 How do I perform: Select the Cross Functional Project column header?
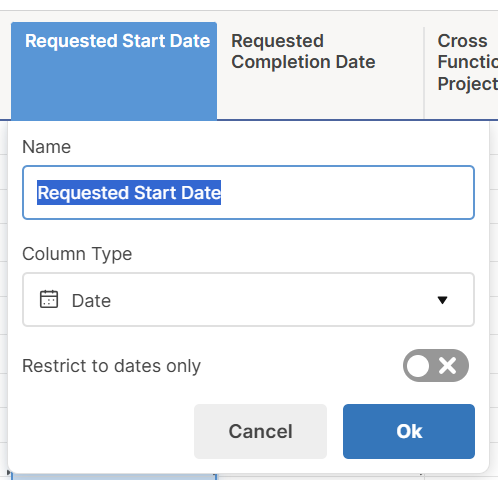tap(461, 71)
